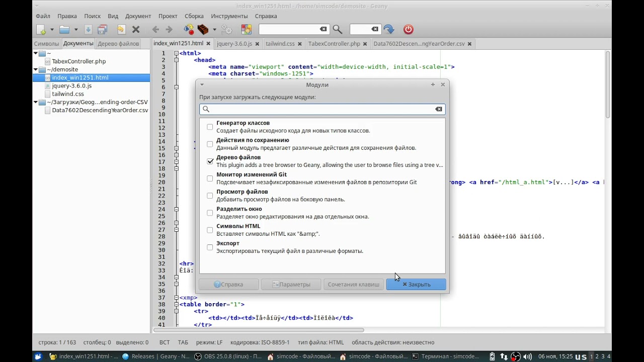Switch to the Символы sidebar tab
The image size is (644, 362).
coord(46,44)
